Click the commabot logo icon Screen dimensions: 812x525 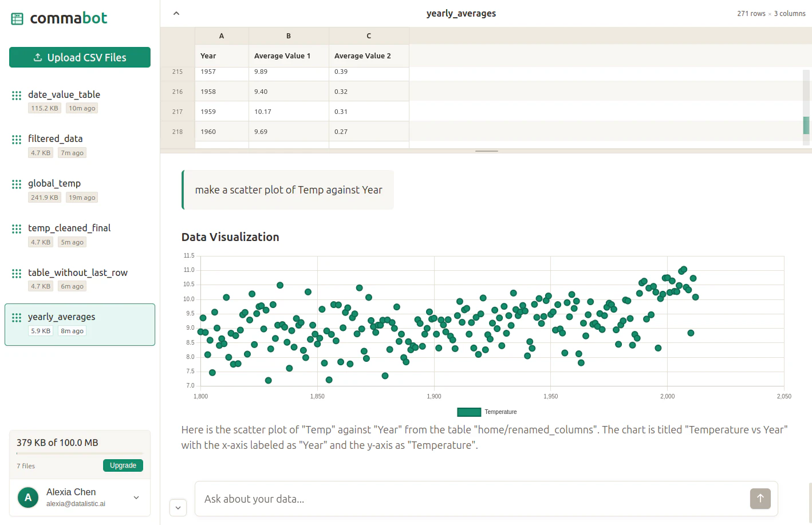tap(17, 19)
